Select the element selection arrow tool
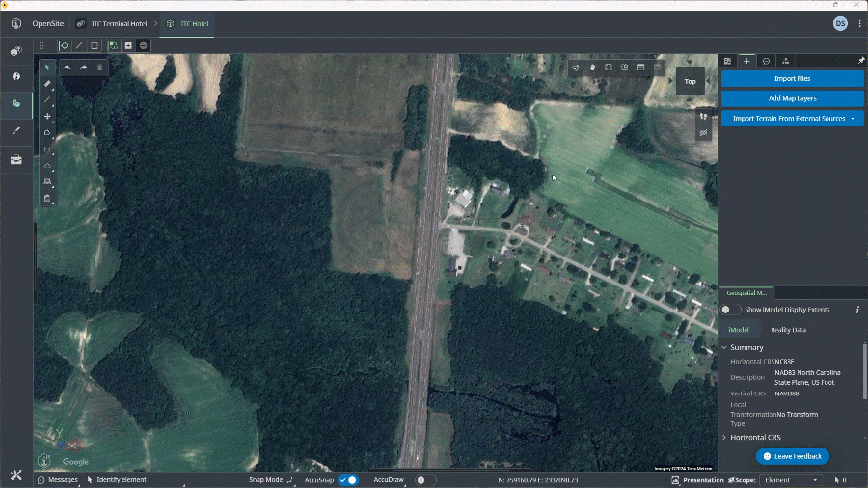 [x=47, y=68]
